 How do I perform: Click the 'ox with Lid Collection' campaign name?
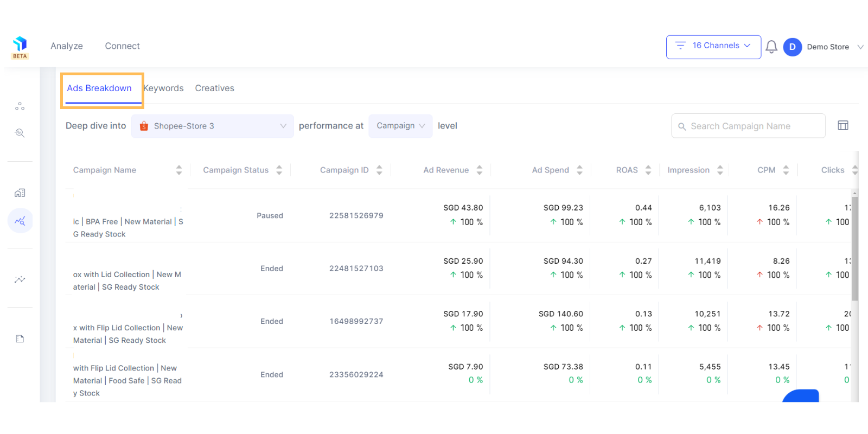127,281
